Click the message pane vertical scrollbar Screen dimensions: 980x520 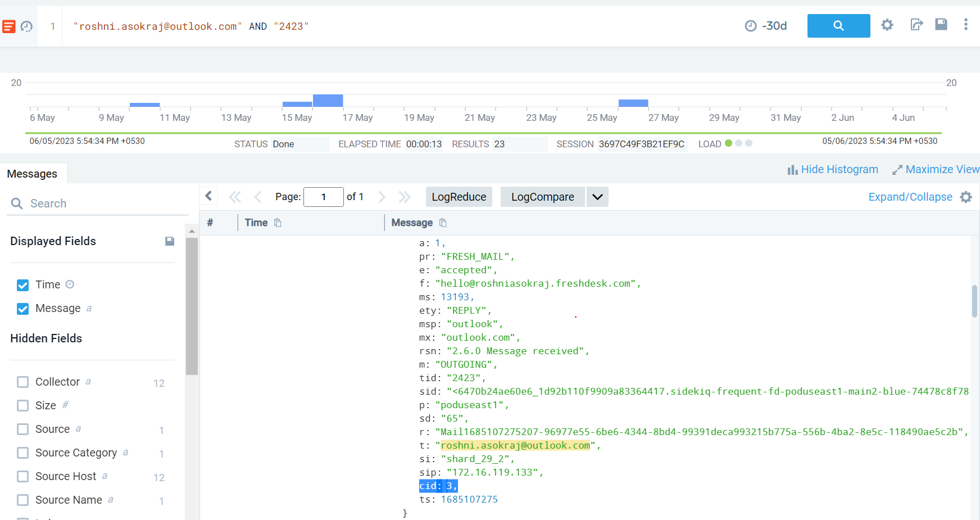pos(974,301)
